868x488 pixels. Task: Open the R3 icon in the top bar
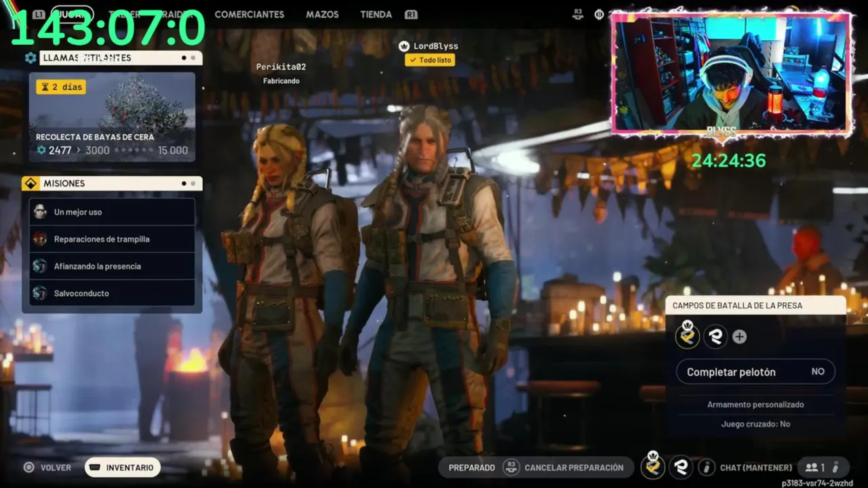[578, 14]
